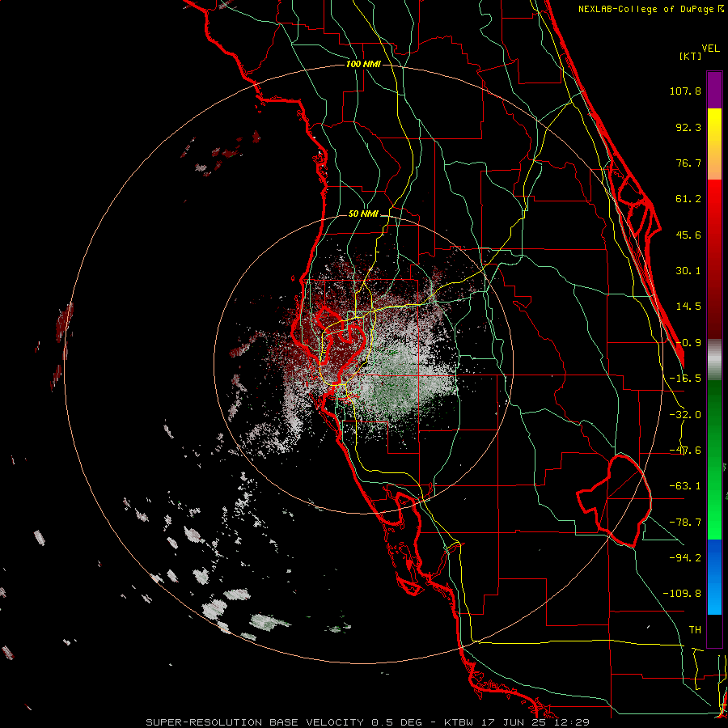Image resolution: width=728 pixels, height=728 pixels.
Task: Click the Super-Resolution Base Velocity caption
Action: [368, 722]
